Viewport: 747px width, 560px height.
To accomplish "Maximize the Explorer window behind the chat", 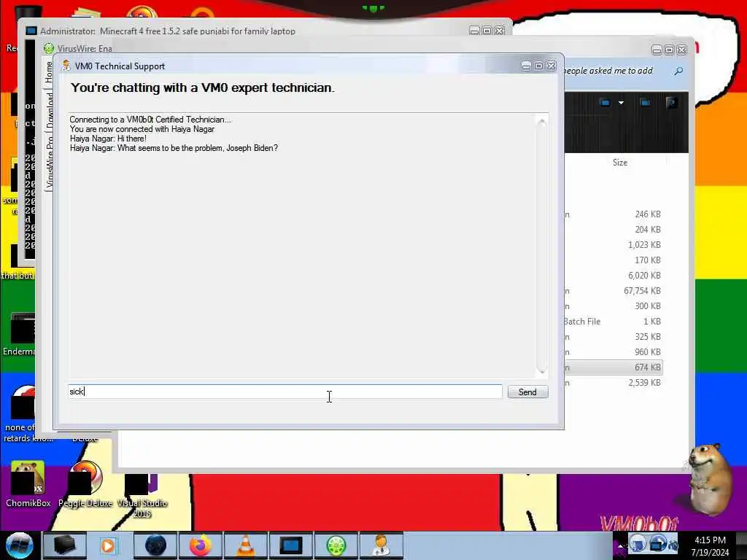I will point(670,50).
